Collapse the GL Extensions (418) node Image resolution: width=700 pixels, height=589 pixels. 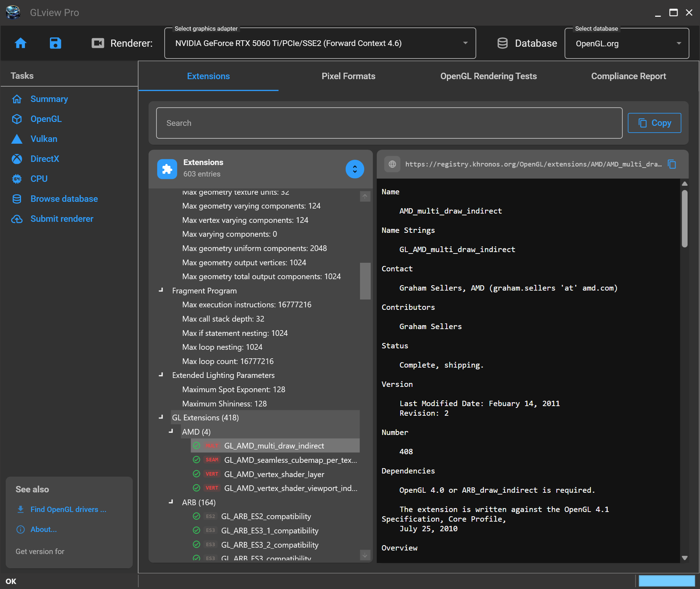coord(161,417)
